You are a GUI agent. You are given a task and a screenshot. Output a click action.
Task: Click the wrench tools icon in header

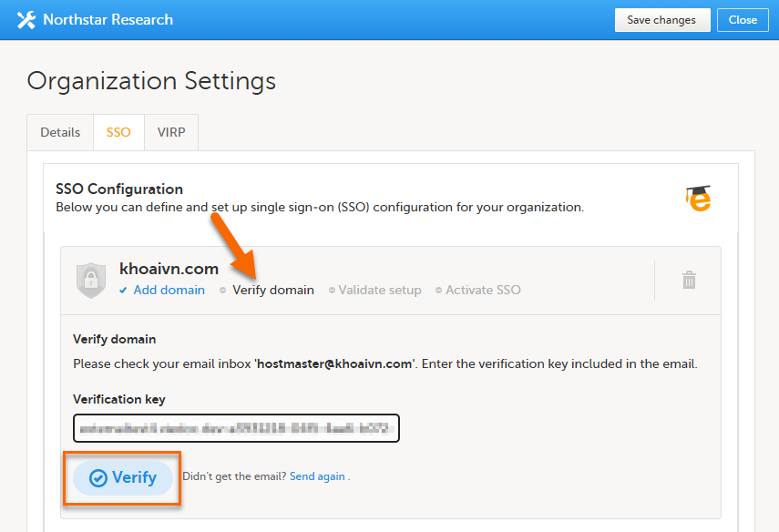tap(26, 19)
